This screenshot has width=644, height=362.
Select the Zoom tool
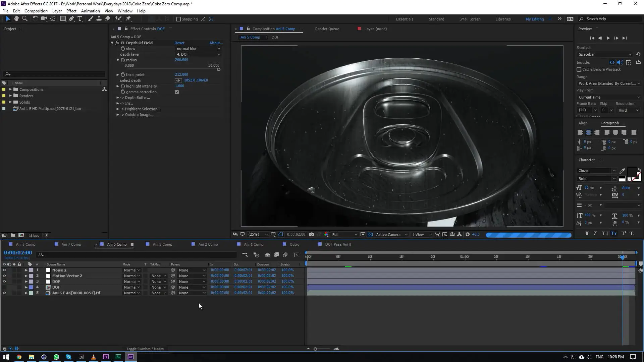point(24,19)
